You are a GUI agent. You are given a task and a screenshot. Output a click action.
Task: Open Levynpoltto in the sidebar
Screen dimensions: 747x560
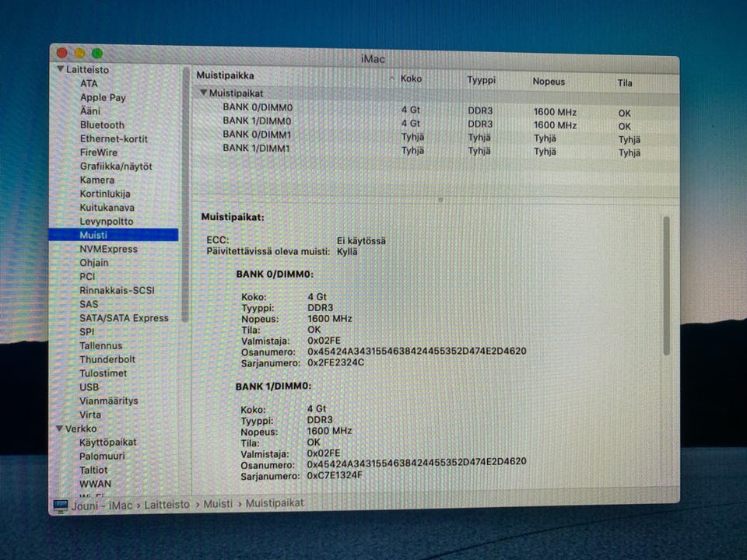click(107, 222)
